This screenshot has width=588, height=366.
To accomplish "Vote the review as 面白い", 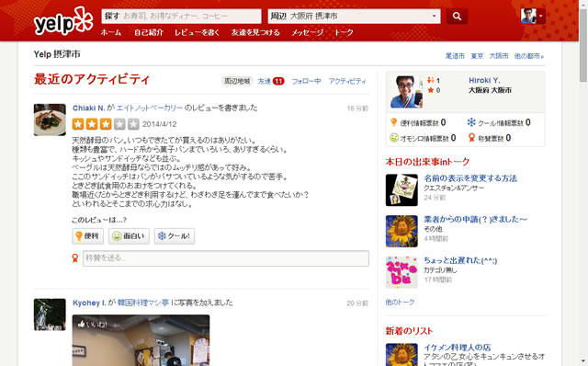I will tap(129, 236).
